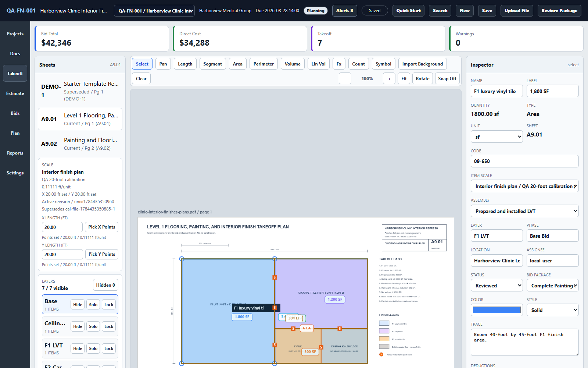The image size is (588, 368).
Task: Lock the F1 LVT layer
Action: point(109,348)
